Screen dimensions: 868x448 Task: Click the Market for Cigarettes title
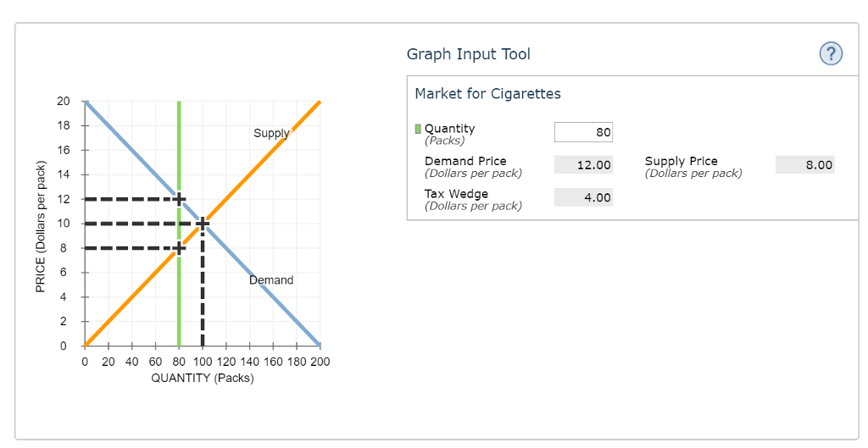click(x=487, y=93)
